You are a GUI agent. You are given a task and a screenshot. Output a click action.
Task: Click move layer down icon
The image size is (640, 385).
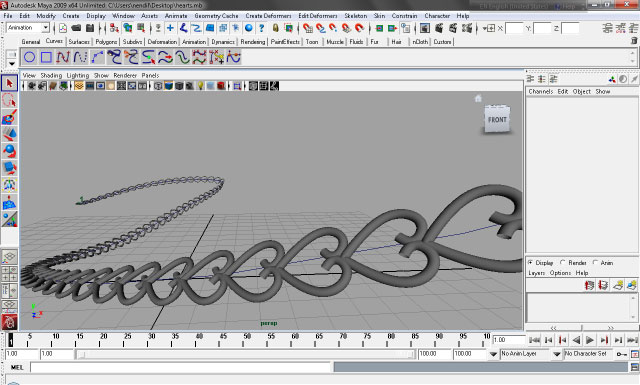click(x=603, y=285)
